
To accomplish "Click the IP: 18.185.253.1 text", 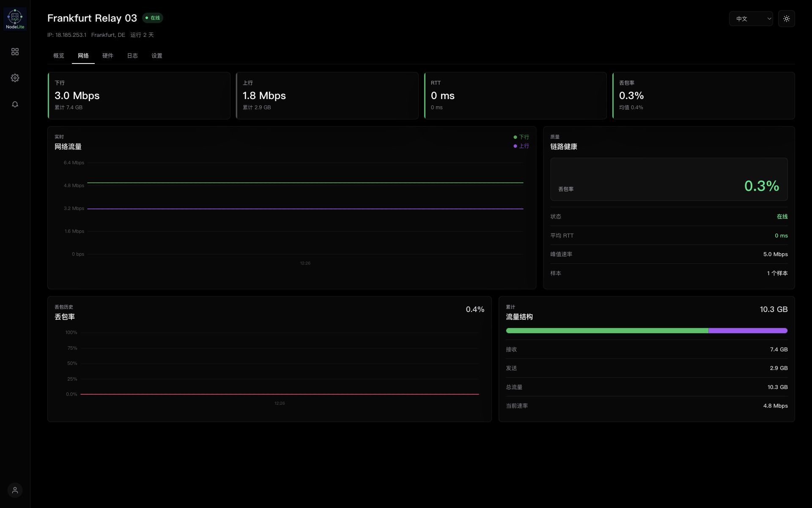I will [67, 35].
